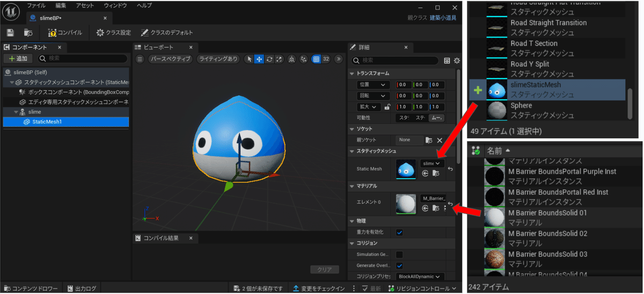Viewport: 644px width, 294px height.
Task: Collapse the ソケット section
Action: coord(352,129)
